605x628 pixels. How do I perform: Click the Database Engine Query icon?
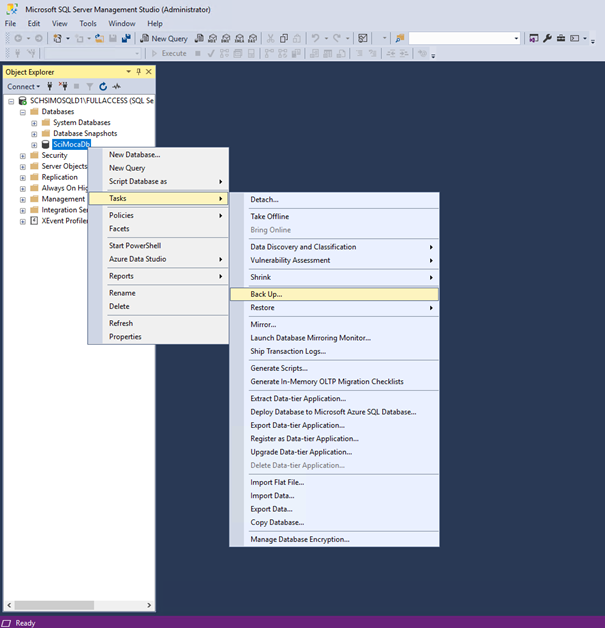[199, 38]
